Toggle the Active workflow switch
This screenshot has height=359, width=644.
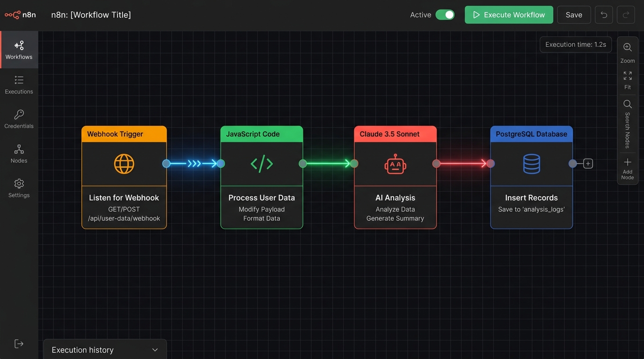tap(445, 15)
